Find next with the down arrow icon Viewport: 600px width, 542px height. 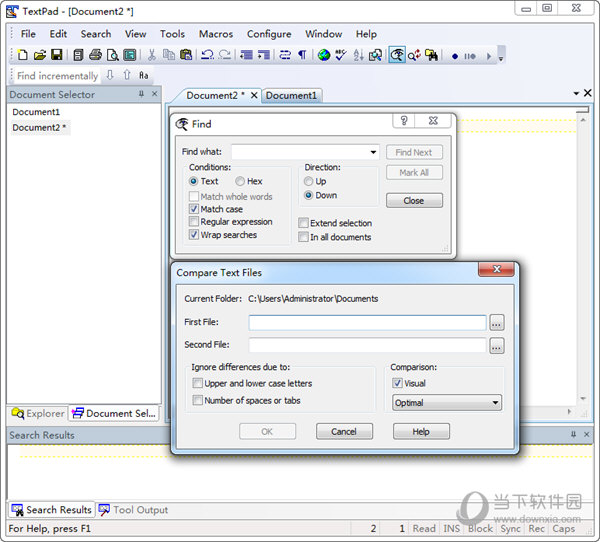click(x=110, y=75)
